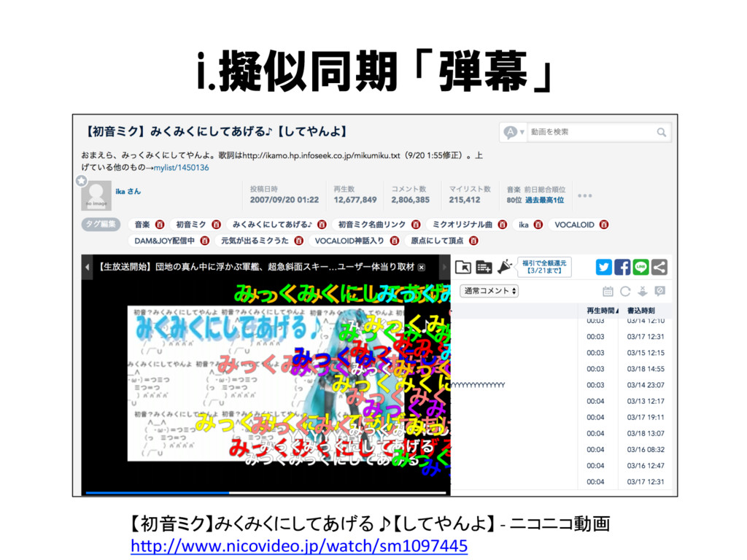Screen dimensions: 747x560
Task: Select comment row dated 03/18 14:55
Action: point(562,369)
